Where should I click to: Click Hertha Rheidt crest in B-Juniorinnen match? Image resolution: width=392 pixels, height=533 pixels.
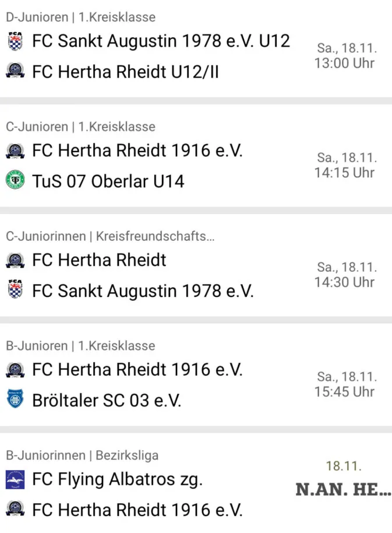click(x=15, y=510)
